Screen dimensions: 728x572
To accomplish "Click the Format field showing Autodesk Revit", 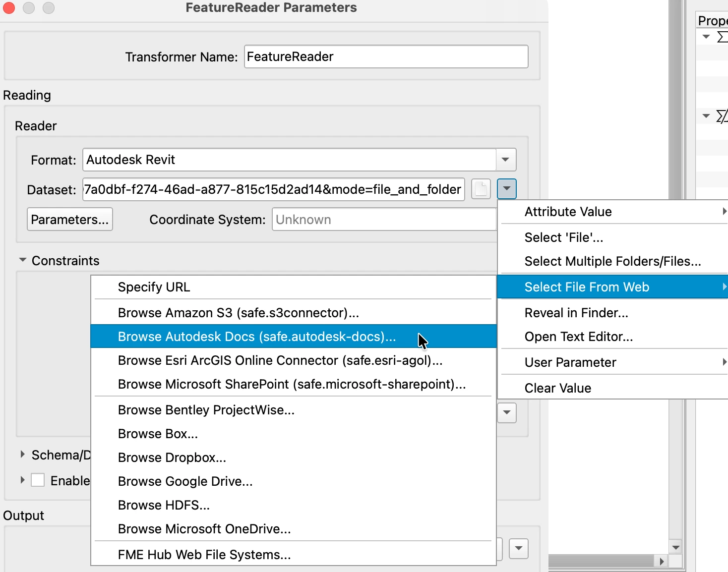I will point(289,160).
